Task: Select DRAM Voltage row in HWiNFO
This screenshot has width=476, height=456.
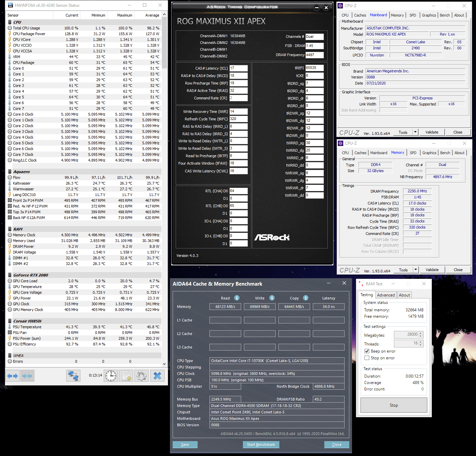Action: click(83, 252)
